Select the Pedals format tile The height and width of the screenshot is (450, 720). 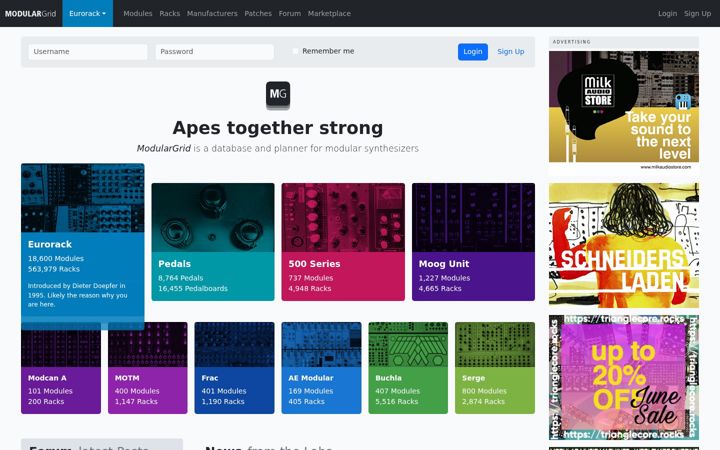tap(213, 242)
